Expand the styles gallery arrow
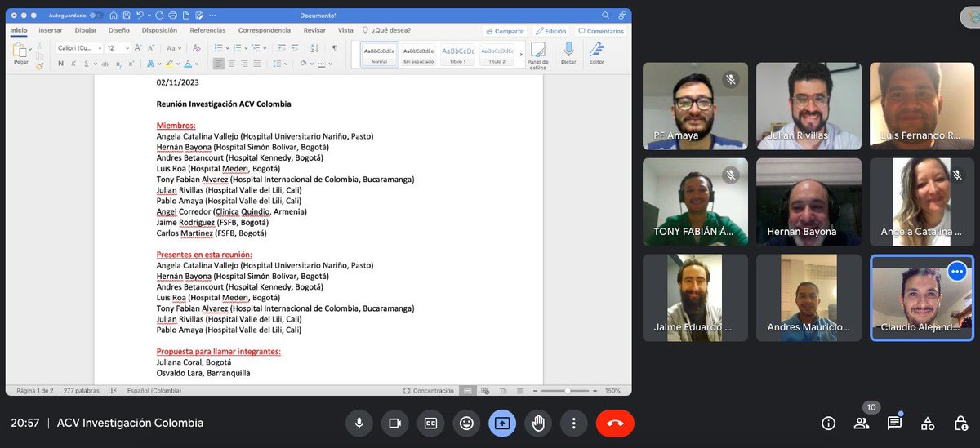 click(x=520, y=54)
